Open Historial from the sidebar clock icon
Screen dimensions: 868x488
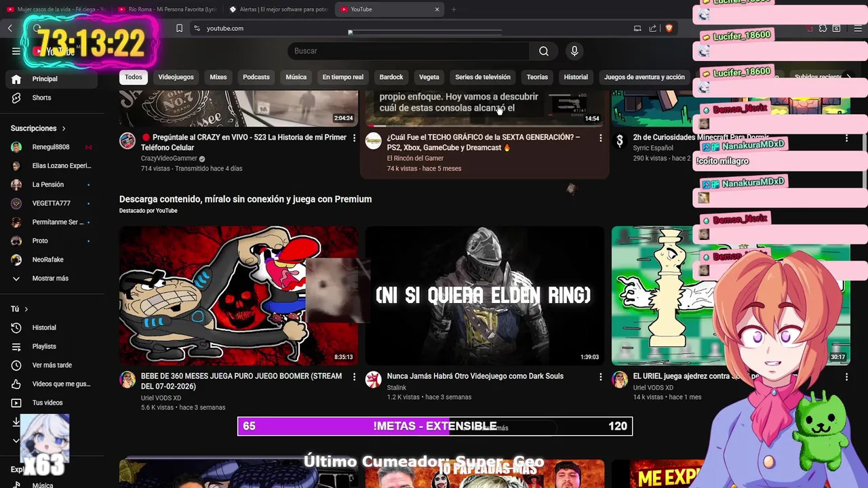(x=16, y=327)
